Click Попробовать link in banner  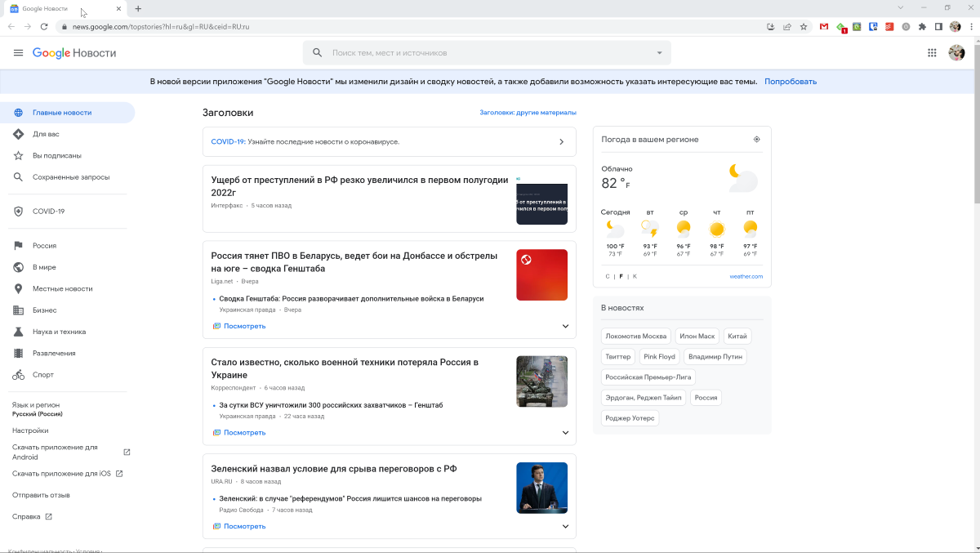coord(791,82)
